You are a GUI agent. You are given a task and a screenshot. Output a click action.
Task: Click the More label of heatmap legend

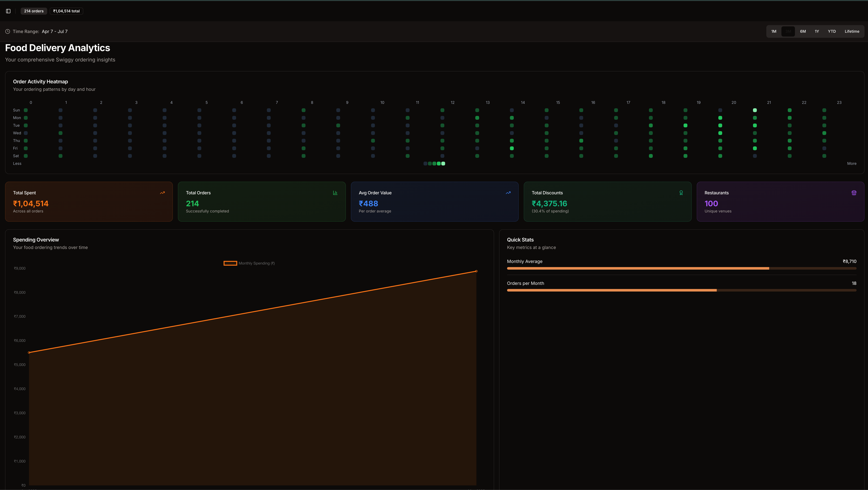(851, 164)
